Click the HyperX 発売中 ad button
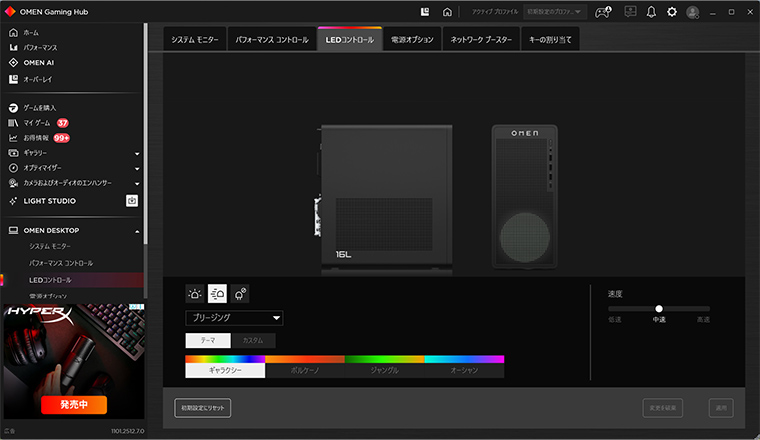 (x=74, y=405)
